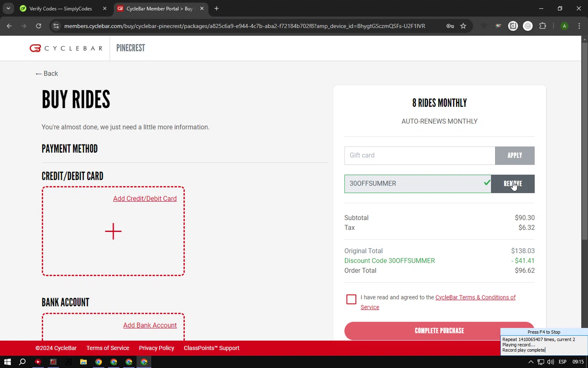Open the site information icon in the address bar
Image resolution: width=588 pixels, height=368 pixels.
tap(56, 26)
